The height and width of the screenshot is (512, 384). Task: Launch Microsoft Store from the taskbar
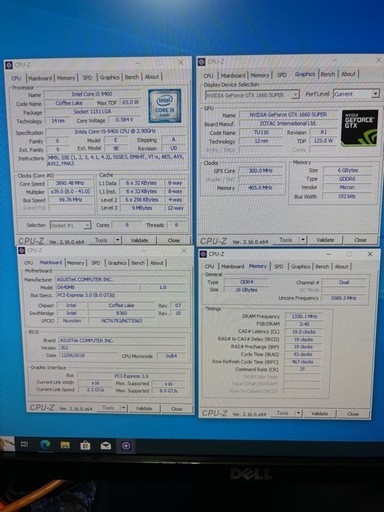pos(85,445)
